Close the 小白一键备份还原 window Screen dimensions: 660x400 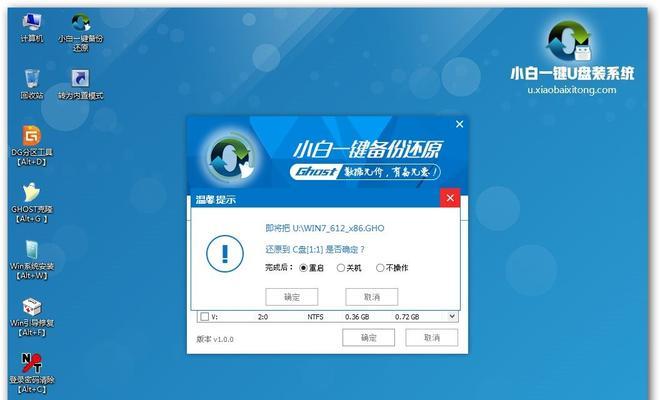pyautogui.click(x=460, y=124)
